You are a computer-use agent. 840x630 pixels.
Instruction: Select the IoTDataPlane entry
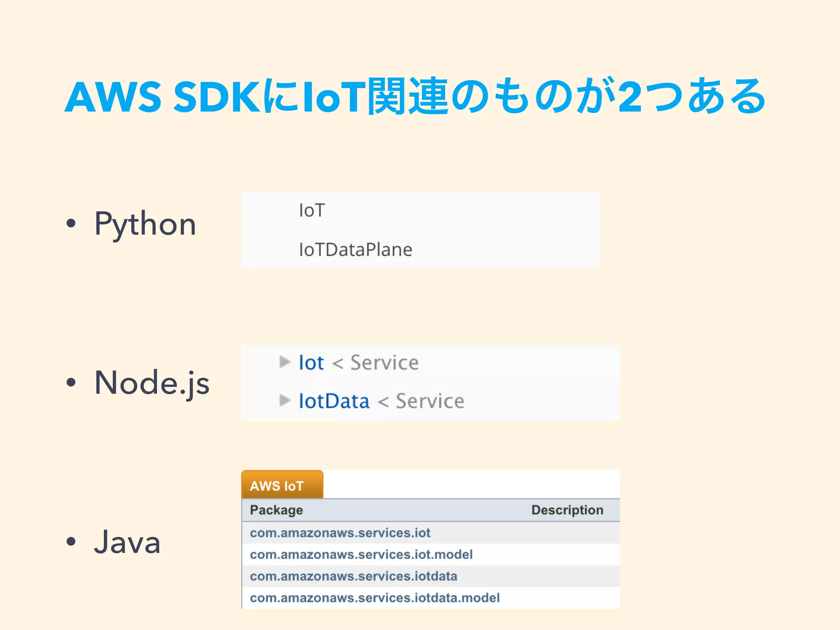click(356, 249)
